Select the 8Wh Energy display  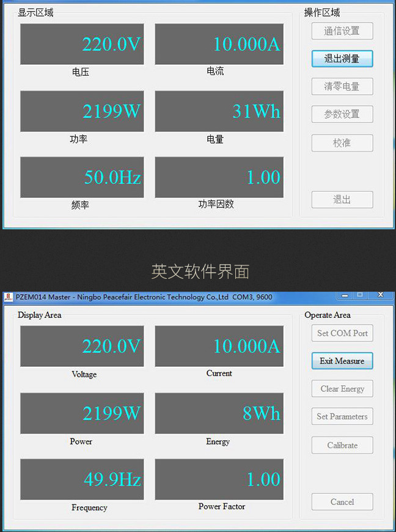pos(219,413)
